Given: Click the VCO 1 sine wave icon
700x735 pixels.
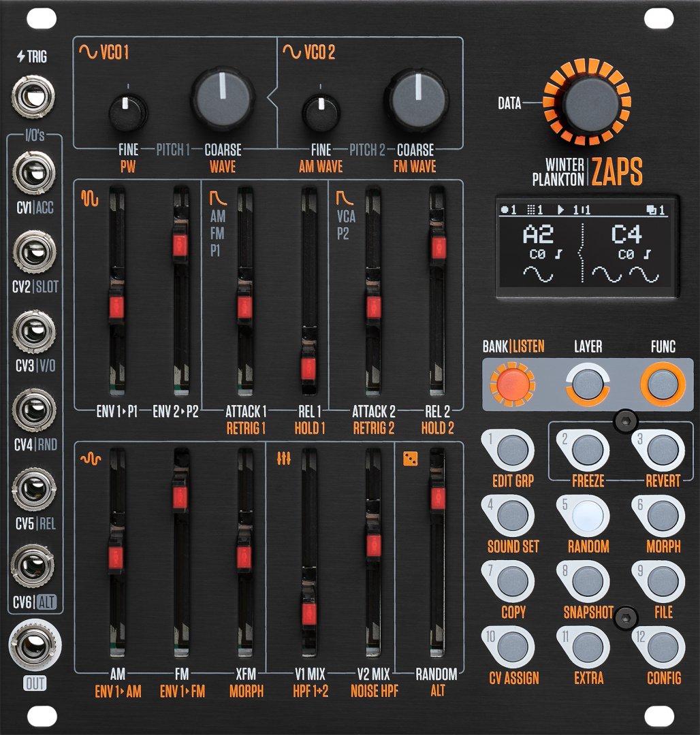Looking at the screenshot, I should (x=88, y=52).
